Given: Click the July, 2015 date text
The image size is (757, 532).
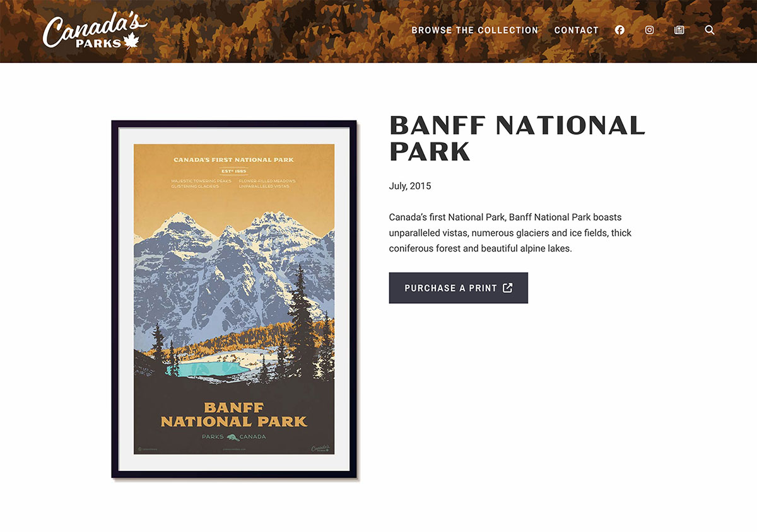Looking at the screenshot, I should tap(410, 186).
